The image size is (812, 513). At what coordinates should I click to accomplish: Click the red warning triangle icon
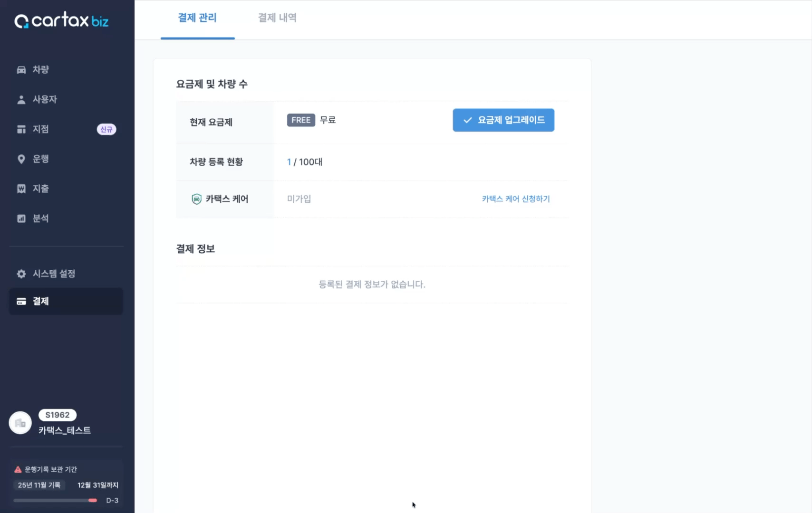click(x=18, y=469)
